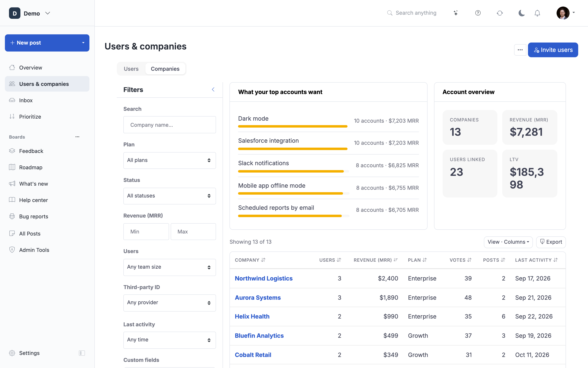The image size is (588, 368).
Task: Click the Bug reports bug icon
Action: 12,216
